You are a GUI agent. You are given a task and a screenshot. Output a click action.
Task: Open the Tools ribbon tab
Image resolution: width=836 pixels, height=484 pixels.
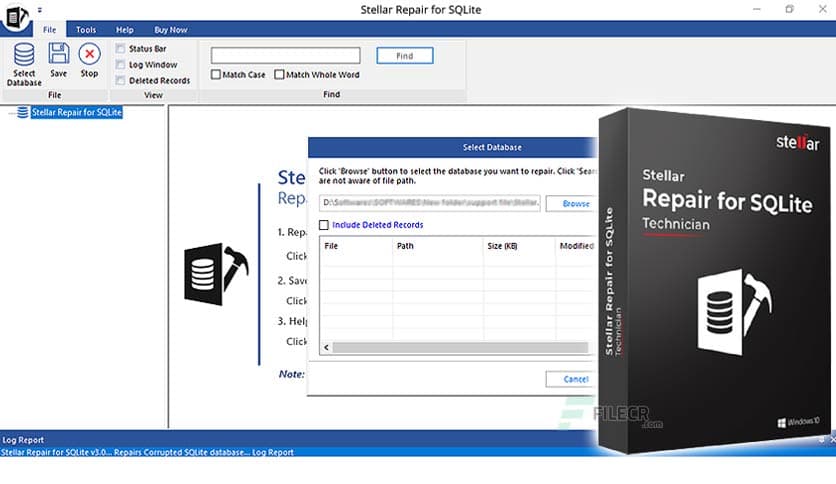click(x=86, y=30)
